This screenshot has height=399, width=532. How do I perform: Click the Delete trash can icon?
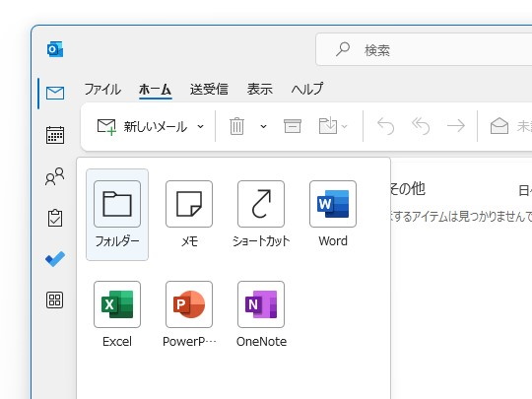coord(236,126)
